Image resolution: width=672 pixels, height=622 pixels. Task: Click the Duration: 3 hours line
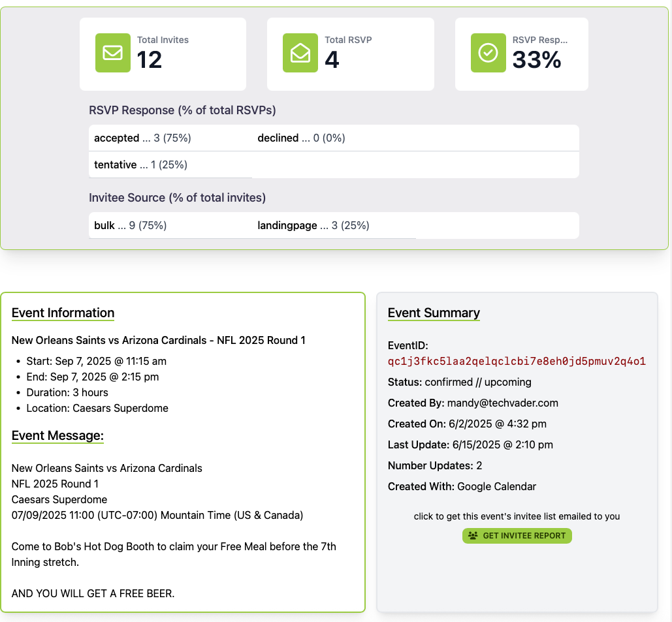click(67, 392)
